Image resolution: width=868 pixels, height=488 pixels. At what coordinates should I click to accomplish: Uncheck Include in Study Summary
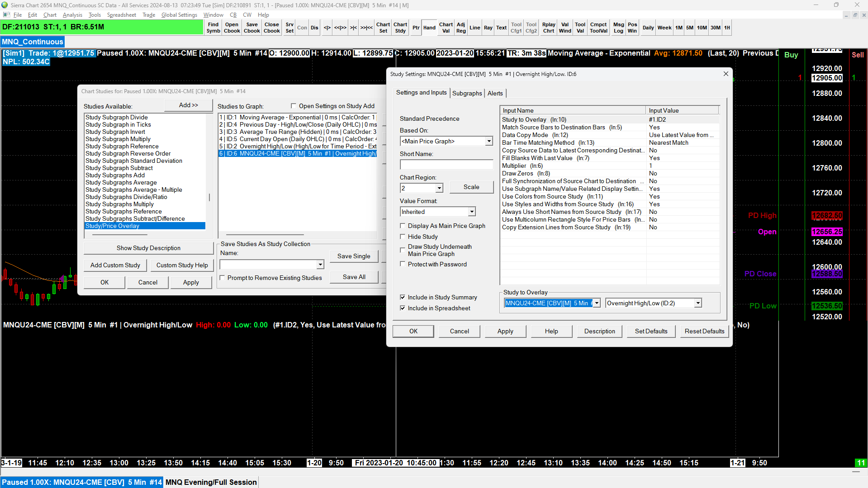pos(403,297)
